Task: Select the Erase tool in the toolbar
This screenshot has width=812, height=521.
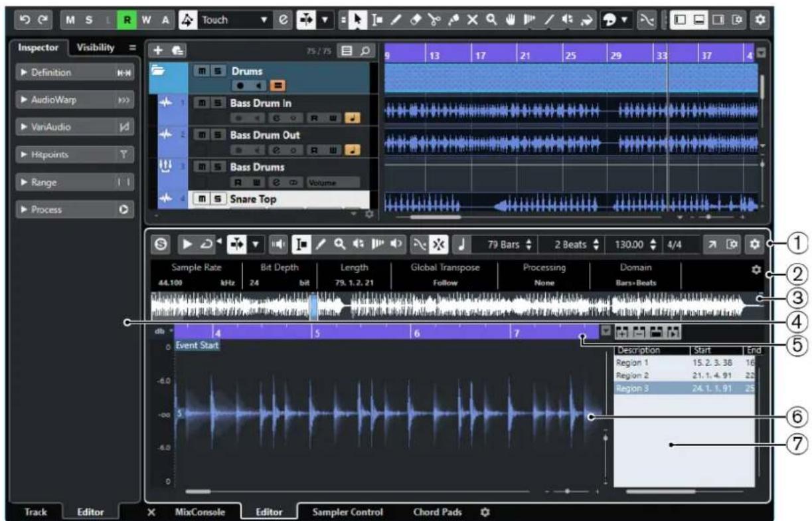Action: tap(416, 20)
